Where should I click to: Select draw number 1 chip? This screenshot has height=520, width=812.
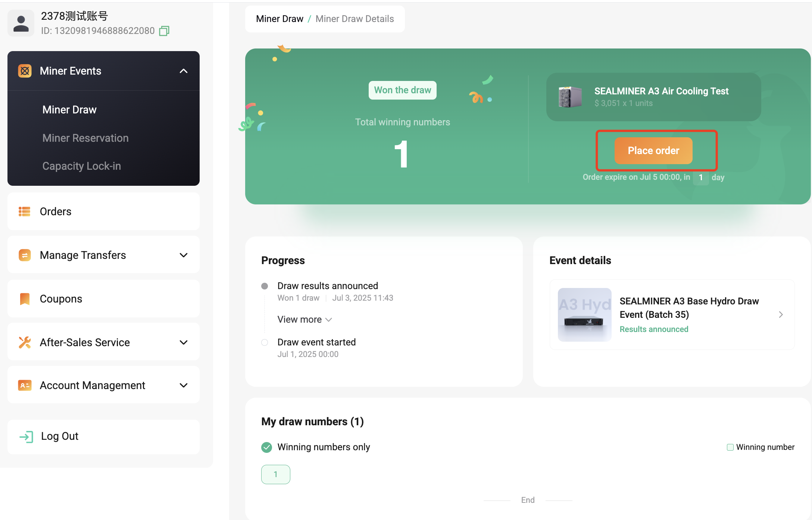275,474
